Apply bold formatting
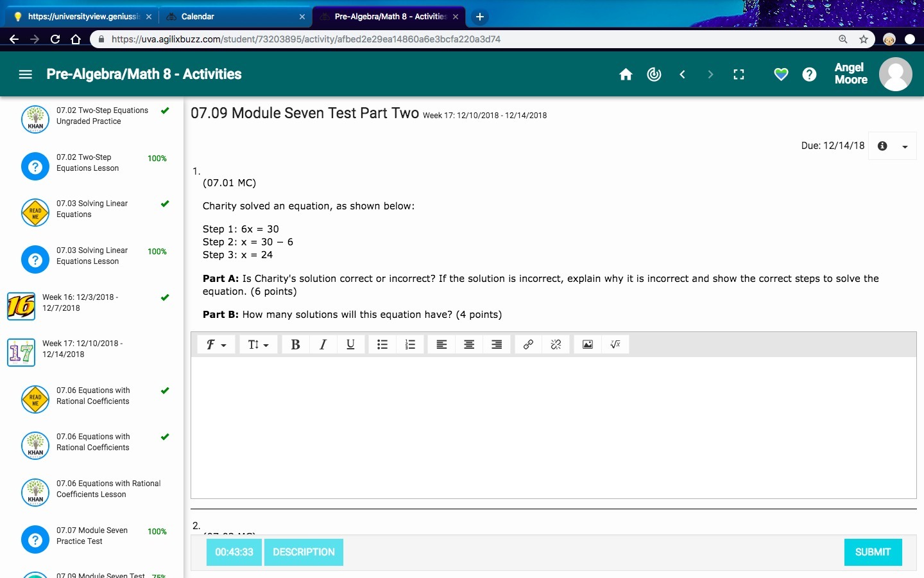 click(295, 345)
